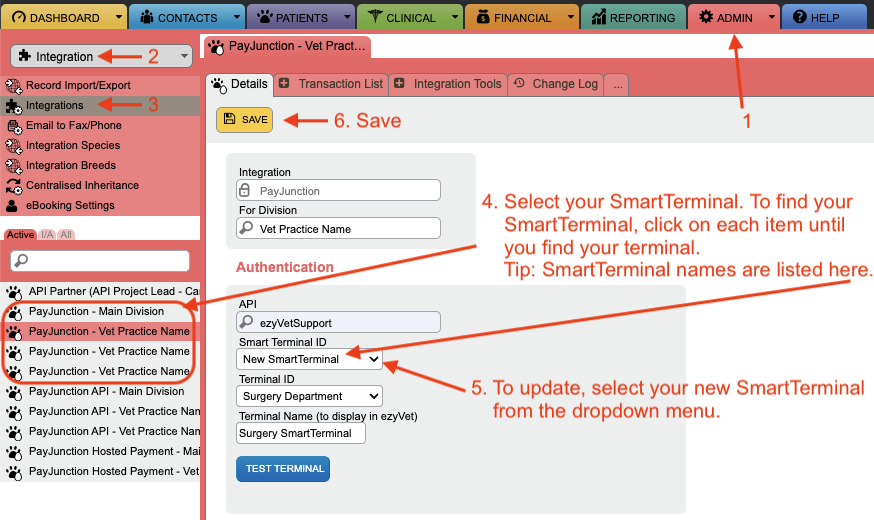Screen dimensions: 874x520
Task: Click paw icon beside API Partner row
Action: pyautogui.click(x=14, y=293)
